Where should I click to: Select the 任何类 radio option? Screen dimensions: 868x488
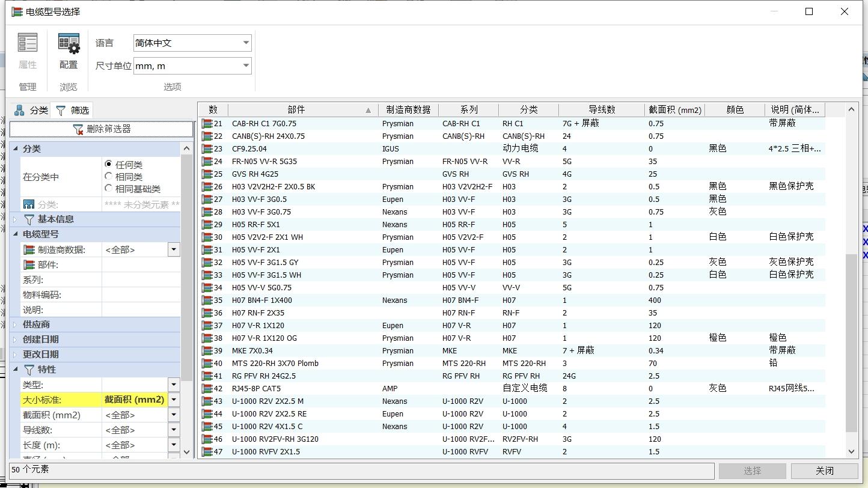pyautogui.click(x=109, y=164)
